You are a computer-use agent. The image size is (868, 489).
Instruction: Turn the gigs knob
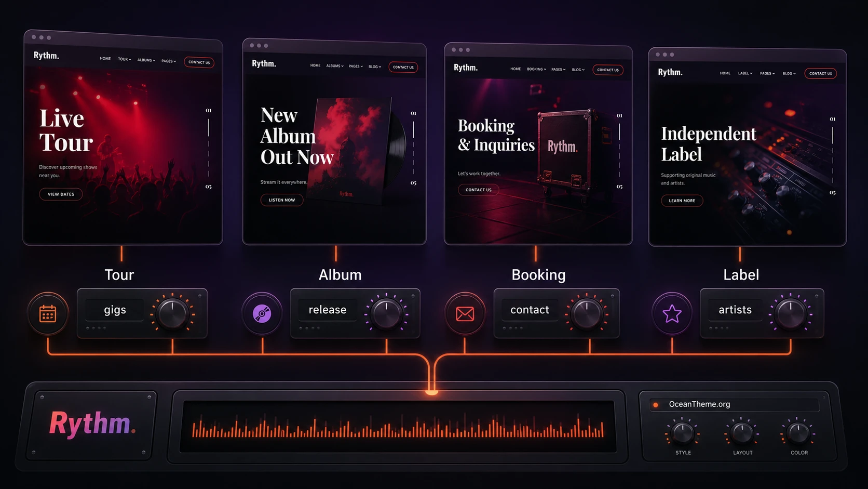(172, 313)
